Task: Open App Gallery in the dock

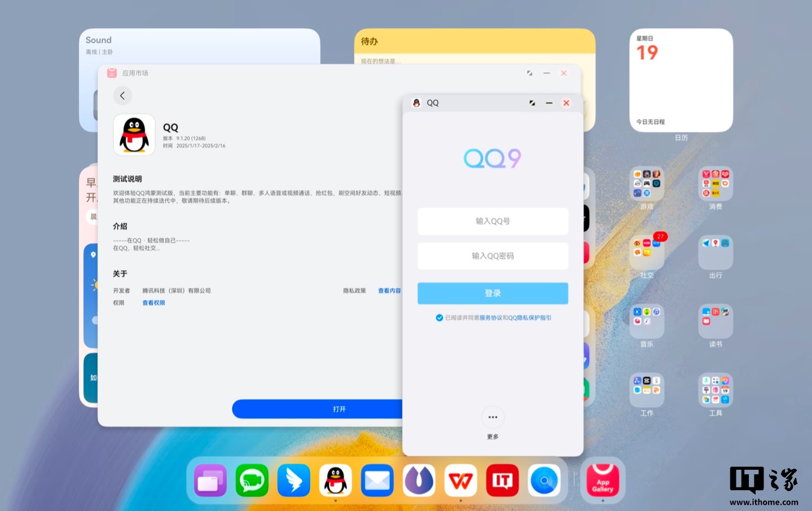Action: coord(603,481)
